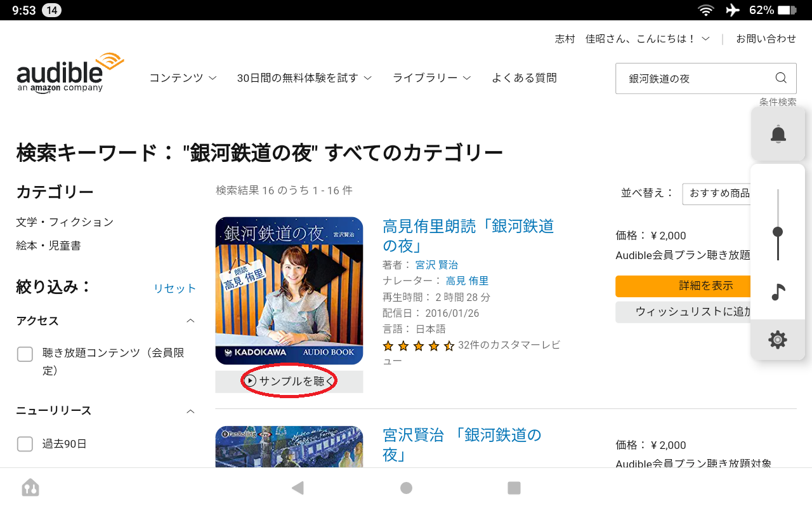Screen dimensions: 812x508
Task: Click the KADOKAWA audiobook cover thumbnail
Action: pos(289,291)
